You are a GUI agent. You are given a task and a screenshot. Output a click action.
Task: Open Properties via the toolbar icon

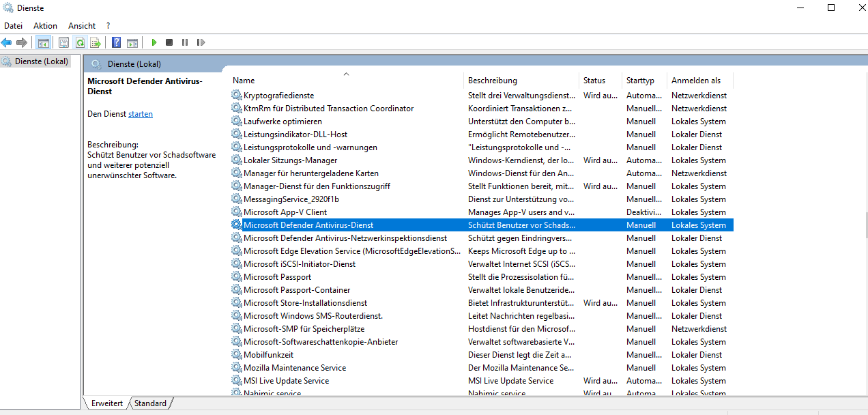point(63,42)
